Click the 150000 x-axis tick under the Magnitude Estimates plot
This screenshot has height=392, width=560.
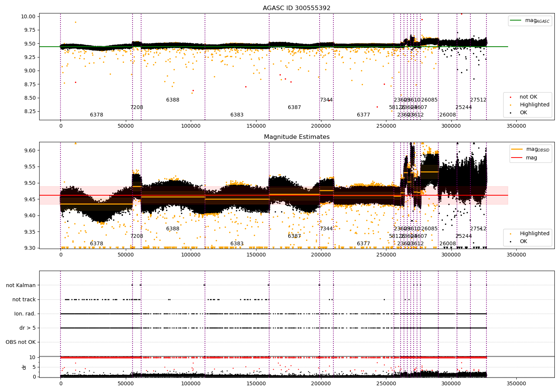coord(256,255)
